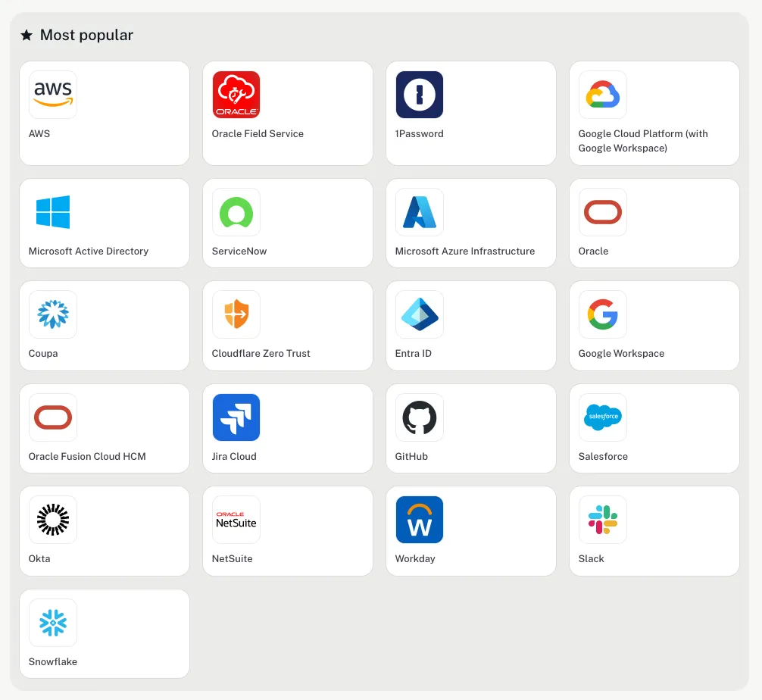Click the Slack multicolor logo

603,520
